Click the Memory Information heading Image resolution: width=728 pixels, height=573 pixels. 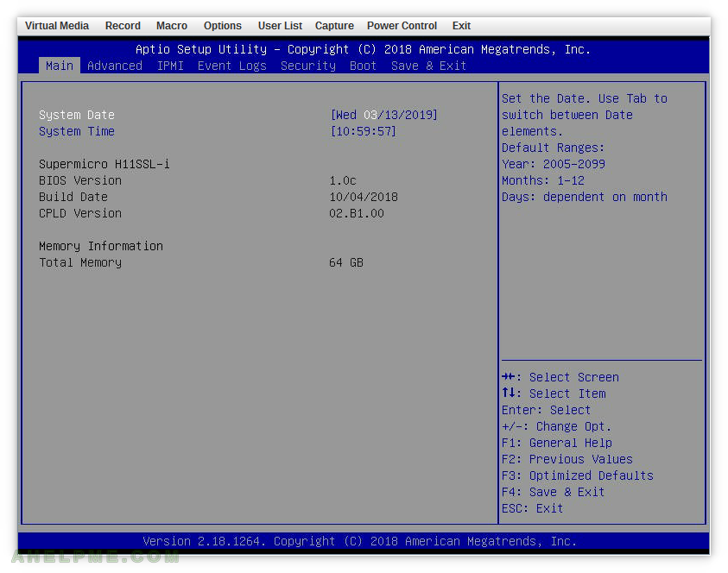click(x=101, y=246)
